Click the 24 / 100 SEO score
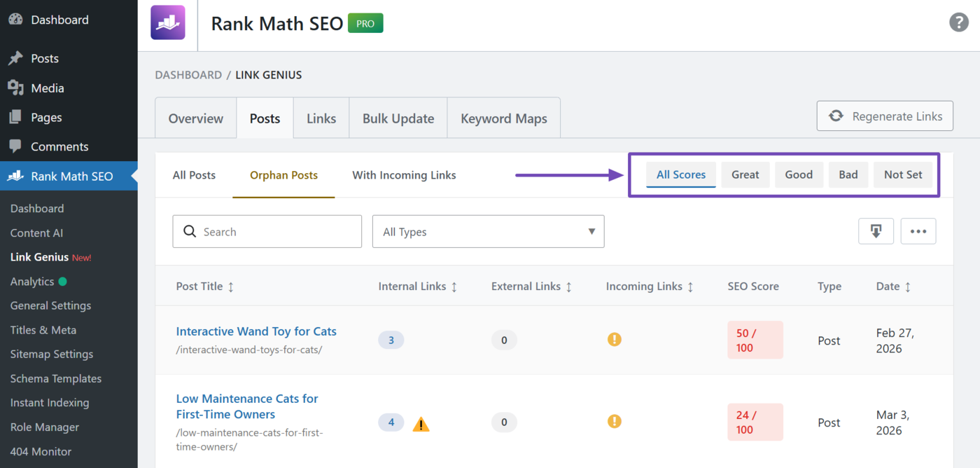The image size is (980, 468). click(755, 422)
